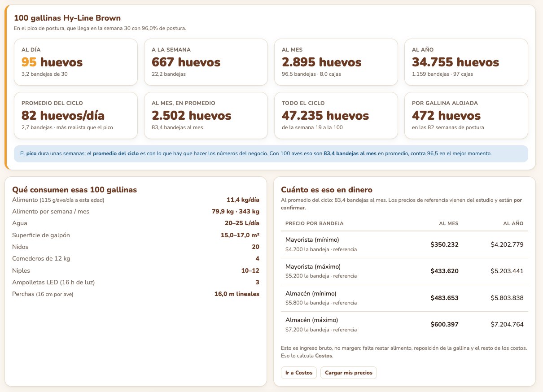Click the yearly value '$7.204.764'
Viewport: 543px width, 392px height.
(x=507, y=324)
